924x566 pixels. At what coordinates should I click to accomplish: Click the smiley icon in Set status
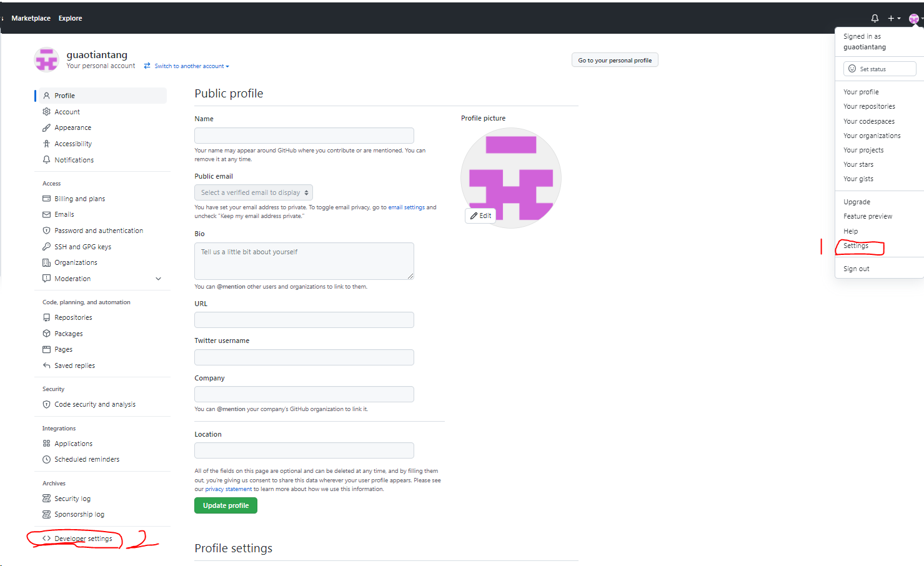(852, 69)
